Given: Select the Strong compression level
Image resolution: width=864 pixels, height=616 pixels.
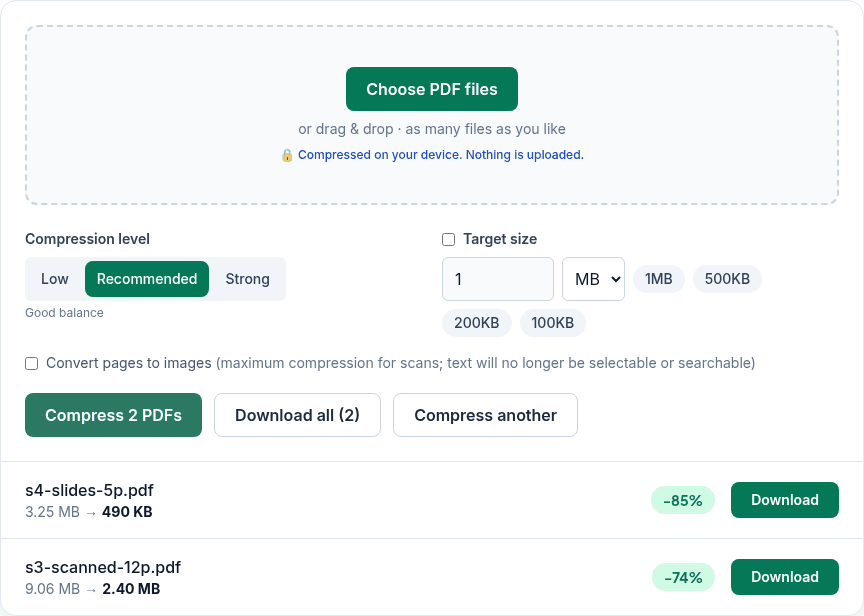Looking at the screenshot, I should [x=247, y=279].
